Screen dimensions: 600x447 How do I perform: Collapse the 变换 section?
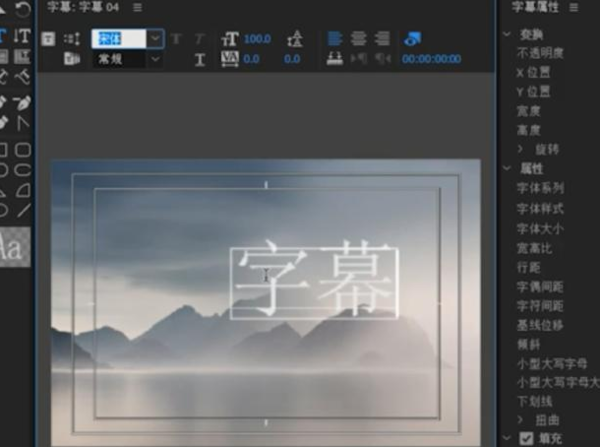[507, 34]
